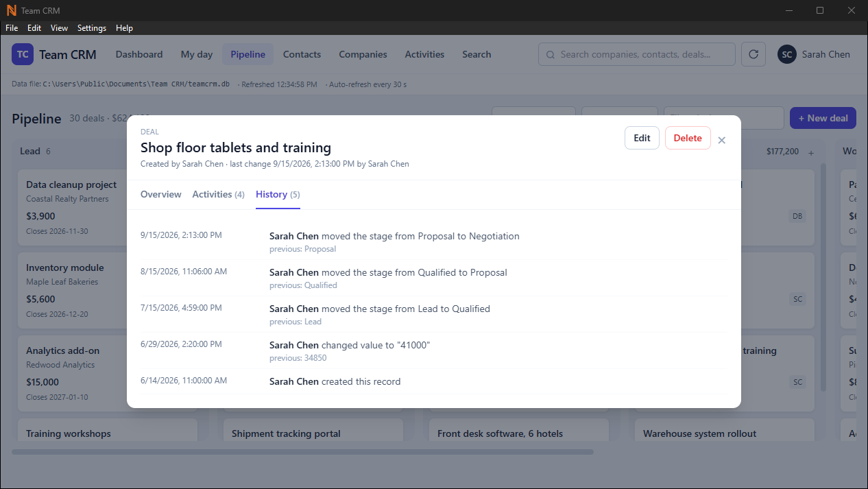The width and height of the screenshot is (868, 489).
Task: Navigate to Companies
Action: coord(363,54)
